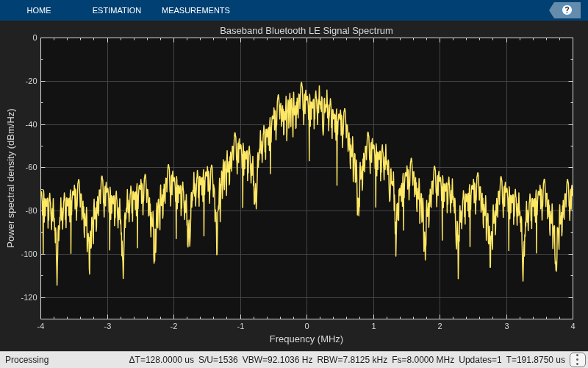Viewport: 588px width, 368px height.
Task: Click the T=191.8750 us status entry
Action: [536, 360]
